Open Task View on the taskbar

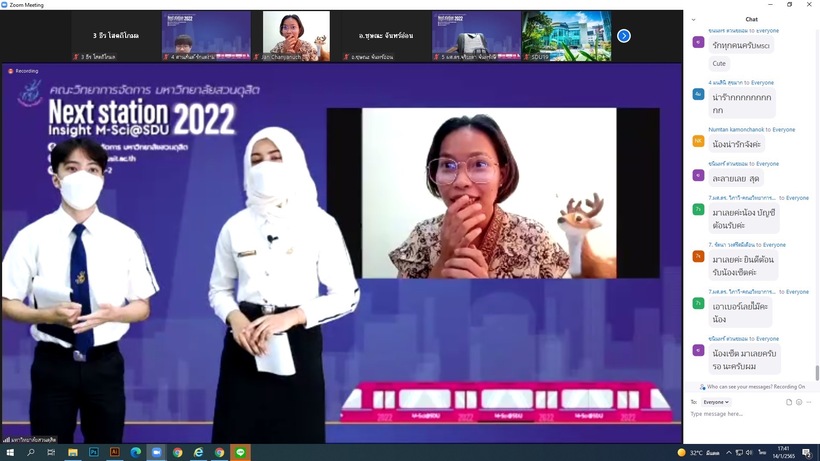tap(51, 453)
